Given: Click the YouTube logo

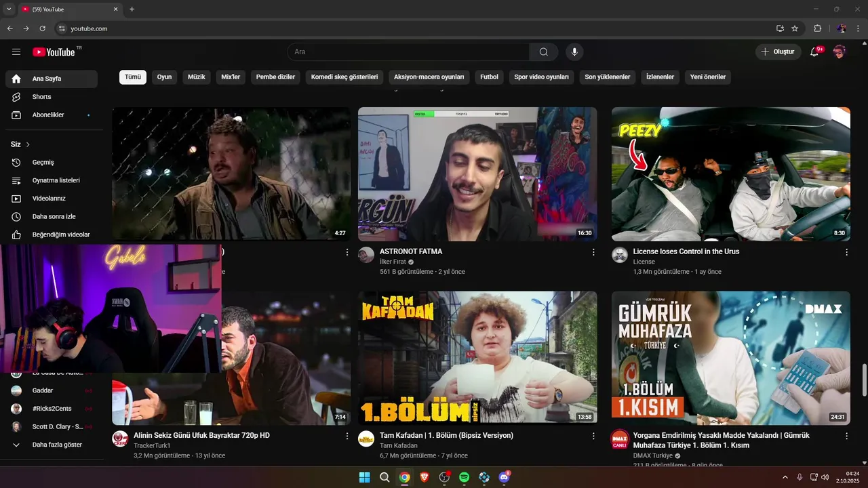Looking at the screenshot, I should (x=54, y=52).
